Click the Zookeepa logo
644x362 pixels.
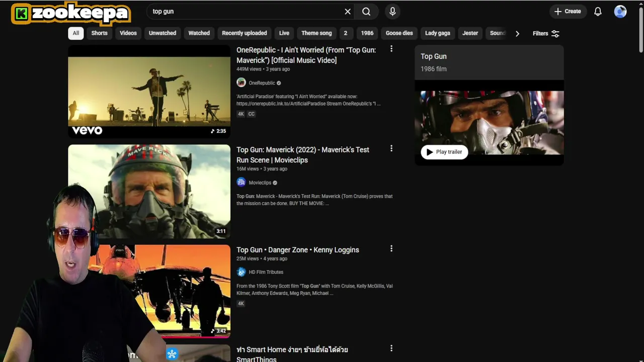pos(71,14)
